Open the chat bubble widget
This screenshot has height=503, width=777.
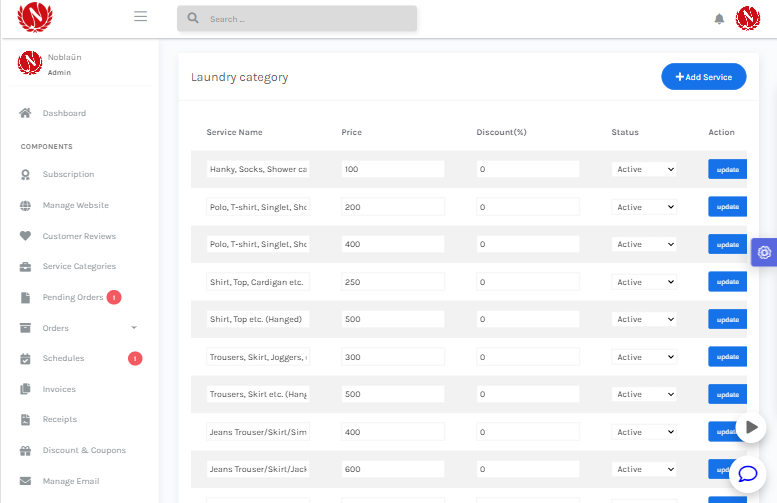[747, 474]
